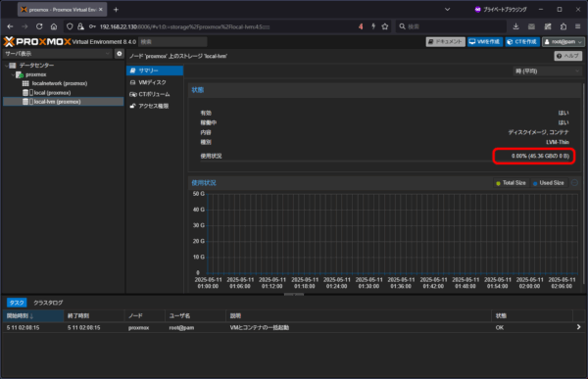Image resolution: width=588 pixels, height=379 pixels.
Task: Open the browser home page
Action: pyautogui.click(x=54, y=26)
